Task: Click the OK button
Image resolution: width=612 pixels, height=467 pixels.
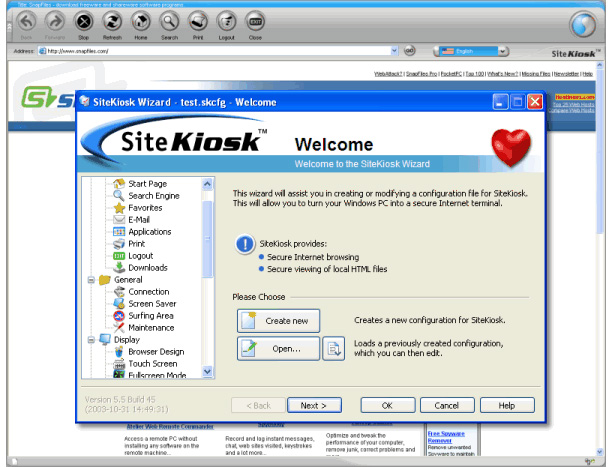Action: 388,405
